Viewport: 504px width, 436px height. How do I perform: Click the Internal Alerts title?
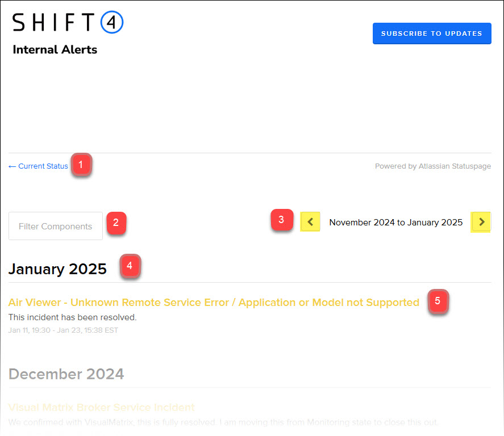pos(55,50)
